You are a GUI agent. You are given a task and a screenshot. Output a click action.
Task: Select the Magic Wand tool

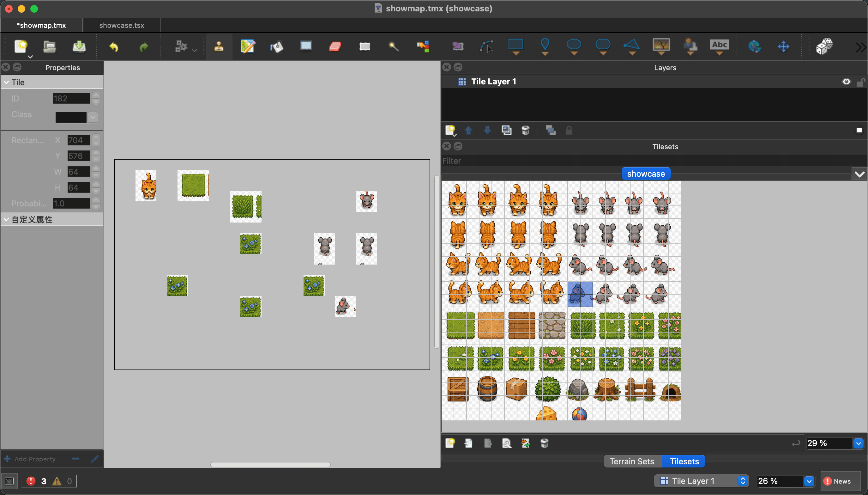tap(394, 46)
